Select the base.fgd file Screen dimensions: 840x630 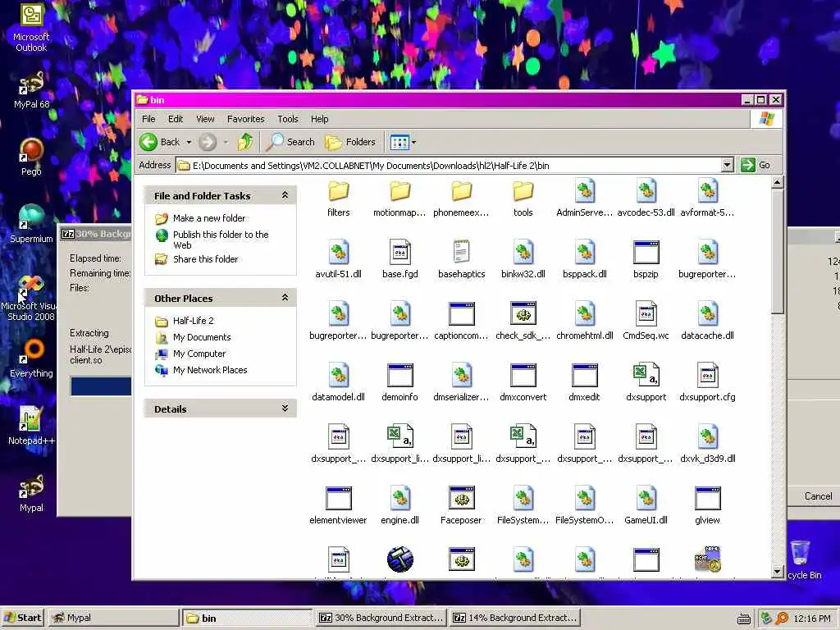click(x=400, y=260)
